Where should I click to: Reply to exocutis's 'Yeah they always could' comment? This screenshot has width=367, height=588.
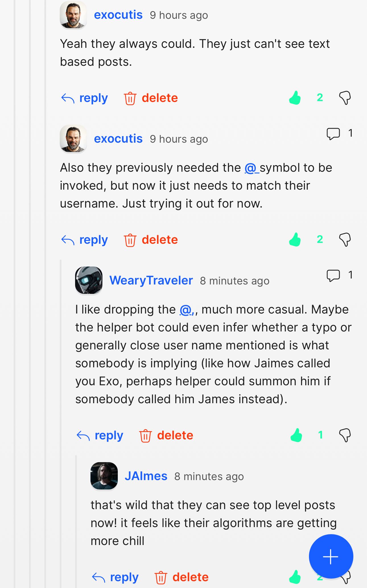[84, 98]
